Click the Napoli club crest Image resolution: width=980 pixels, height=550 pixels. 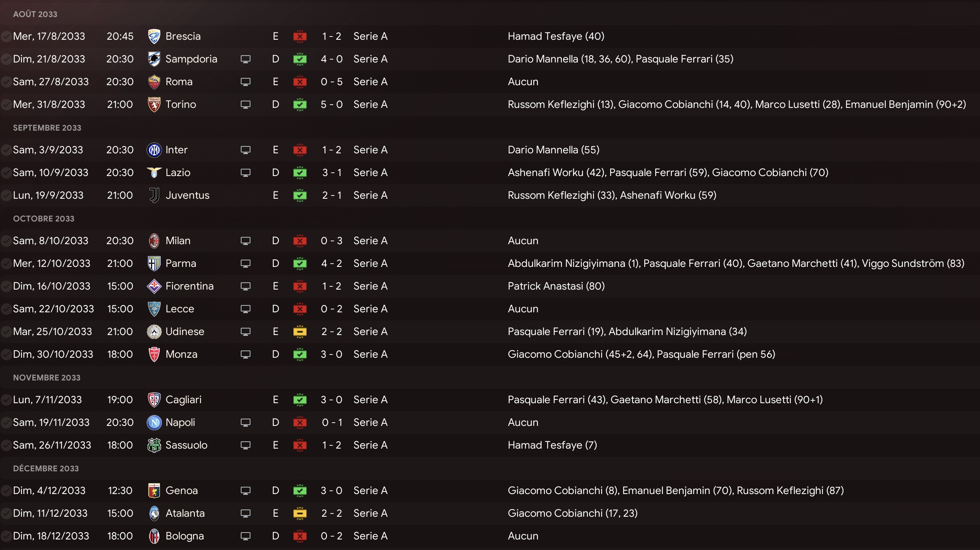154,423
